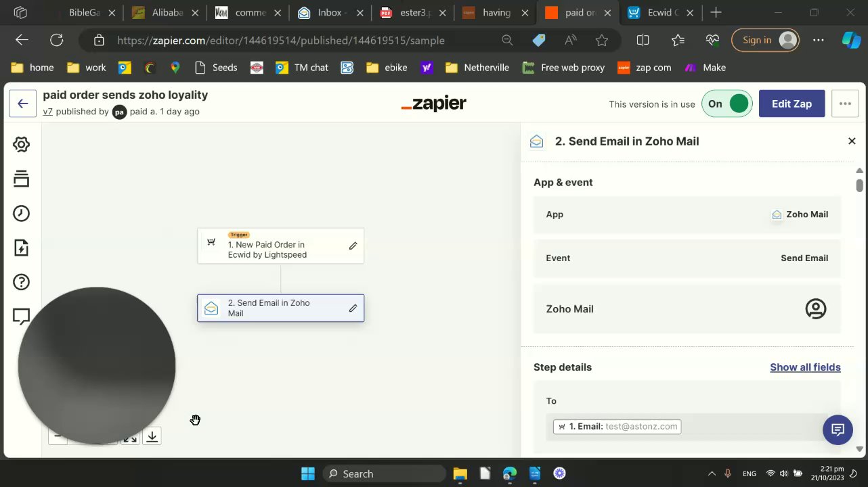Click the To field email pill
The image size is (868, 487).
[617, 426]
